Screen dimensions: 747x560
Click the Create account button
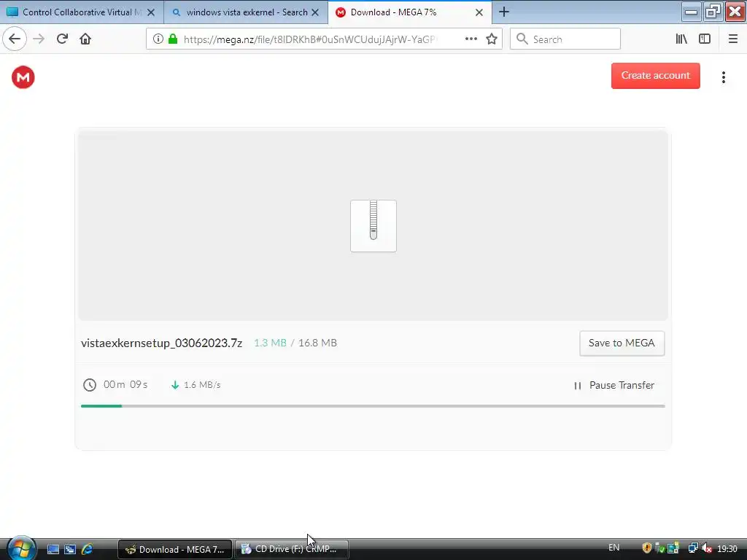[656, 76]
